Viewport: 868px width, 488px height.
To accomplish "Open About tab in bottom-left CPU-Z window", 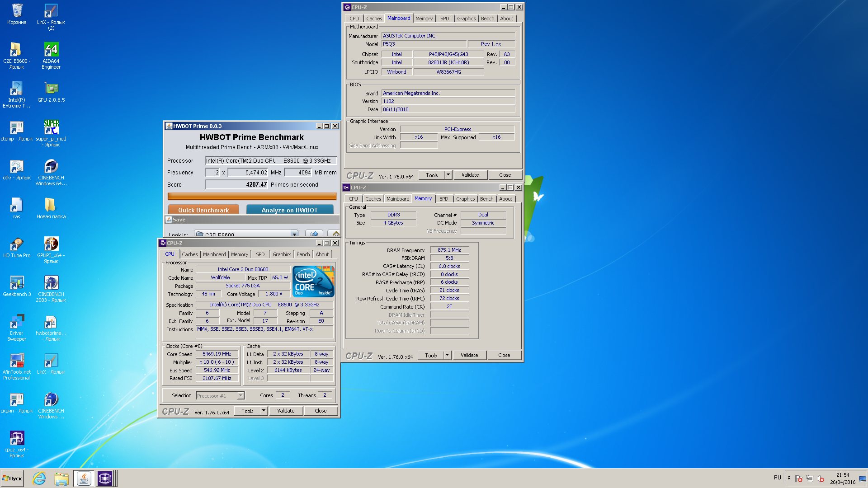I will [x=322, y=254].
